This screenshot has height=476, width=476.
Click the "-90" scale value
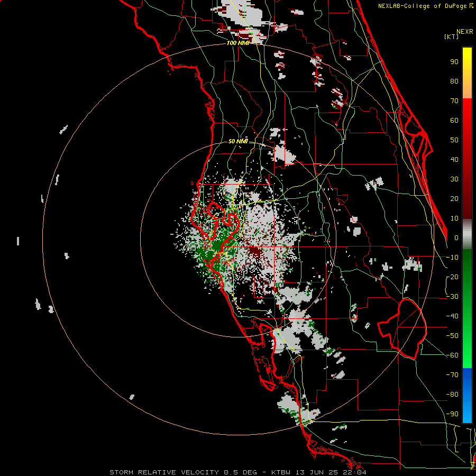click(x=452, y=414)
